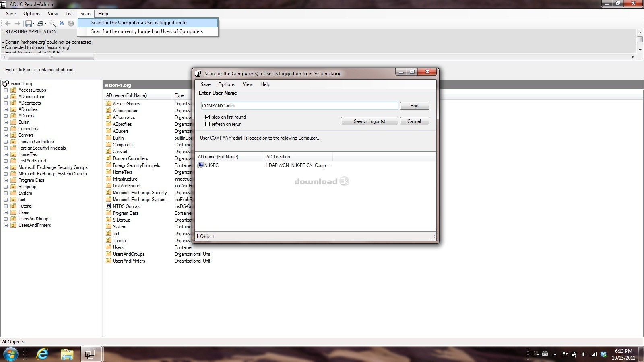Click the Save floppy disk toolbar icon
644x362 pixels.
(x=28, y=23)
